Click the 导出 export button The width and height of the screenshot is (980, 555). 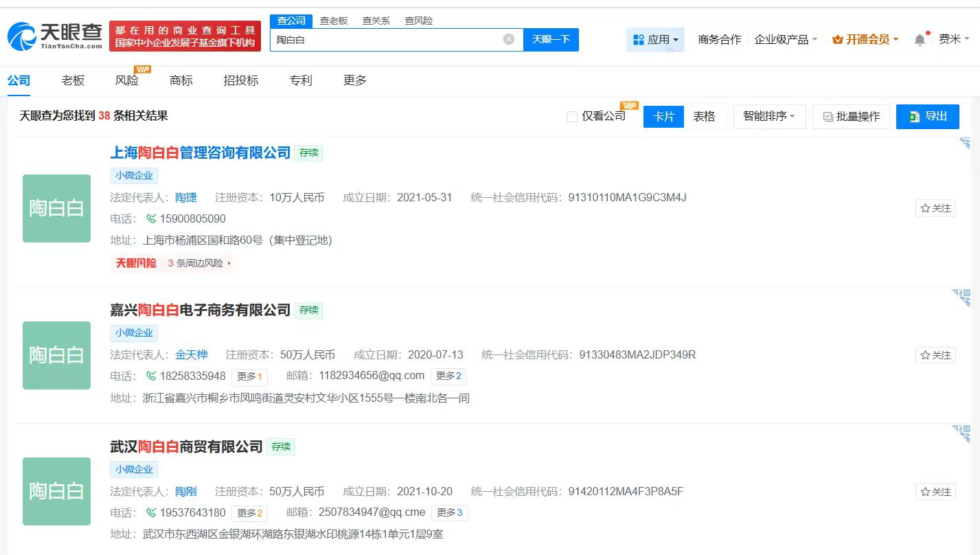pyautogui.click(x=928, y=117)
